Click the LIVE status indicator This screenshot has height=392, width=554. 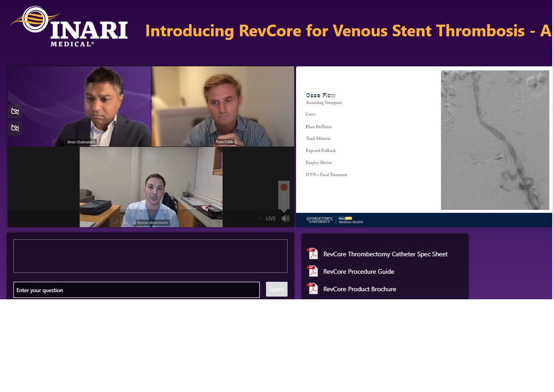click(268, 218)
